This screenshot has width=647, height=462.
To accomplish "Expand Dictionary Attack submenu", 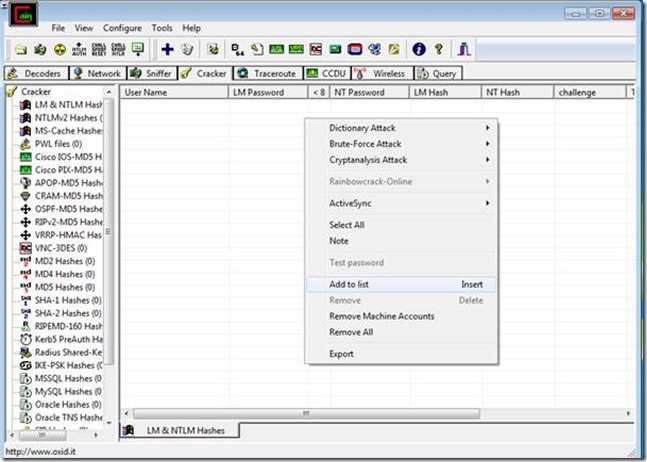I will [401, 128].
